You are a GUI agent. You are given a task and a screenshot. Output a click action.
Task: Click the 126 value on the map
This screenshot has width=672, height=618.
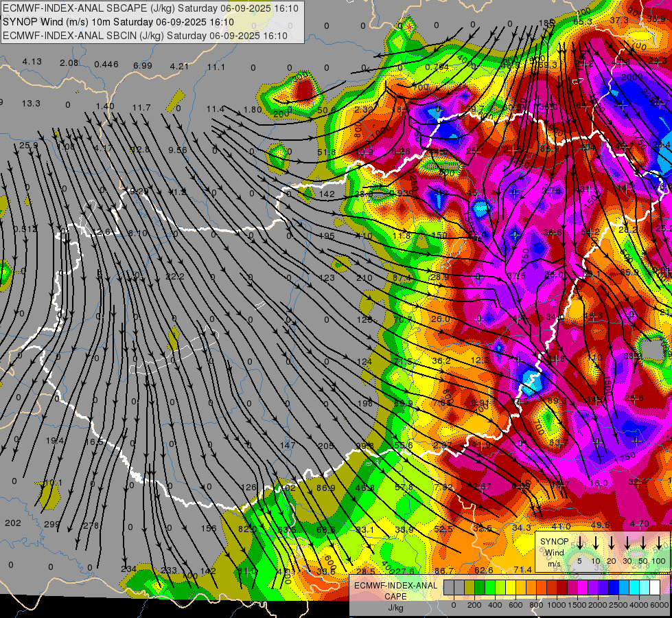(249, 488)
